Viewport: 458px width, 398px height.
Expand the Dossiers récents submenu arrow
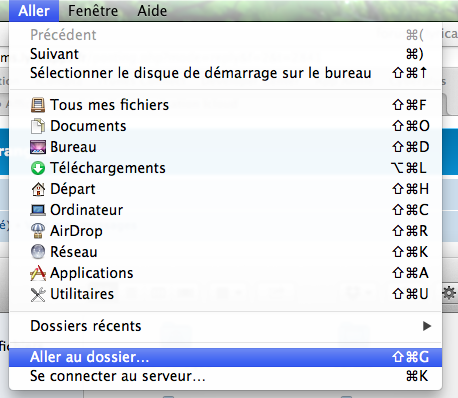pos(427,326)
